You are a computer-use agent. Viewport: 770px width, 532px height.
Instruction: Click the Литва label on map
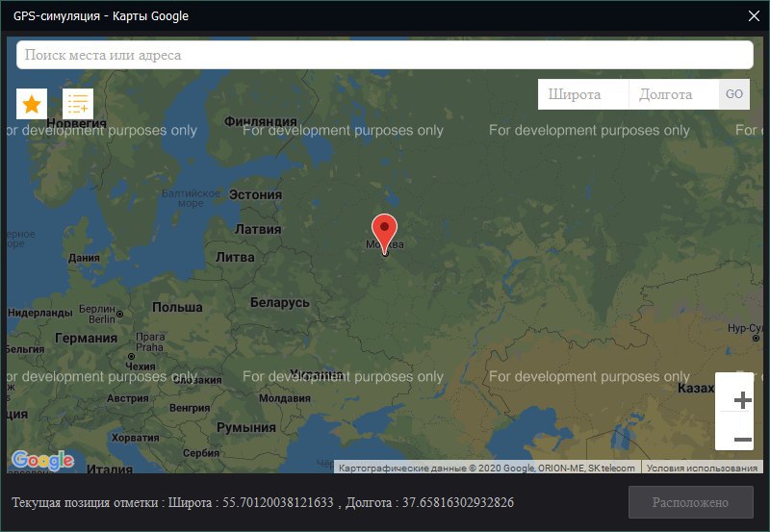(x=235, y=257)
